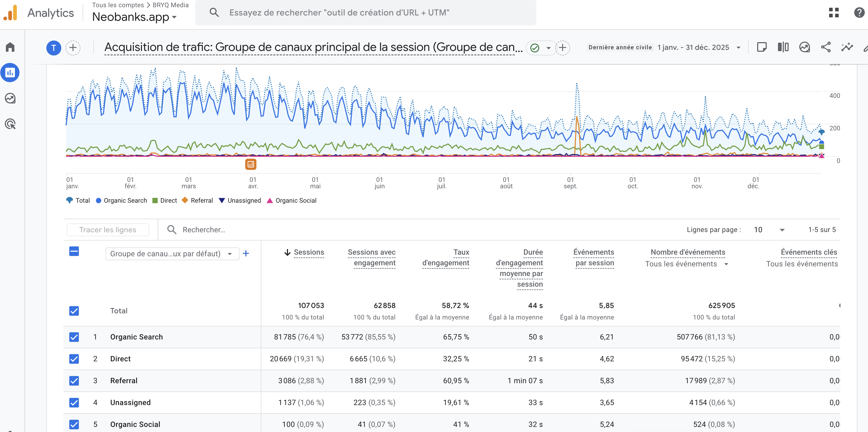This screenshot has width=868, height=432.
Task: Go to Home via house icon
Action: (10, 47)
